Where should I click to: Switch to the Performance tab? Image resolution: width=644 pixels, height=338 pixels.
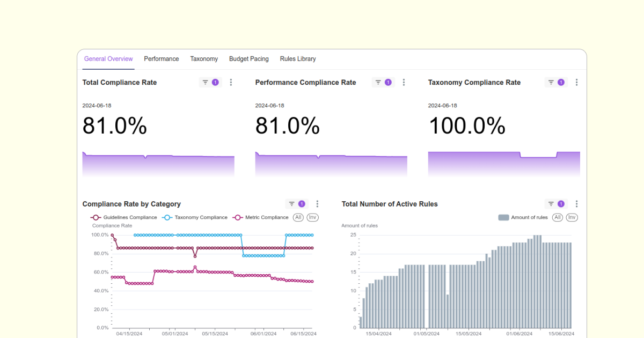(x=161, y=59)
